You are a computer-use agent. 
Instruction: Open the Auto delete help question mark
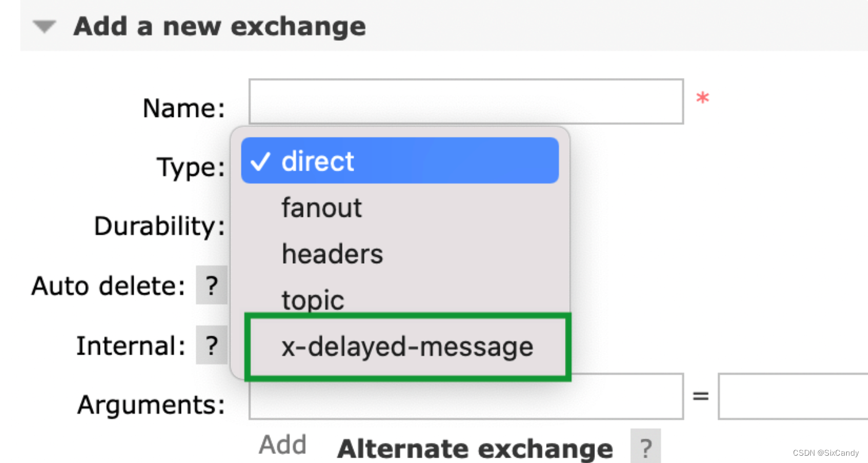(212, 285)
